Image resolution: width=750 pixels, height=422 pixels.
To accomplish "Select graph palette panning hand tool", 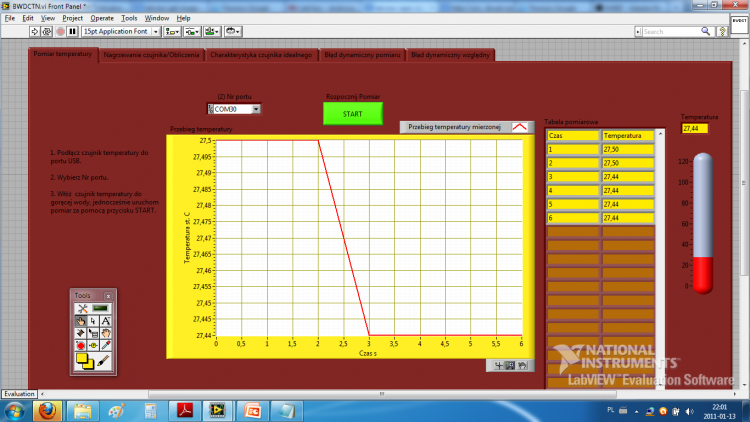I will [522, 366].
